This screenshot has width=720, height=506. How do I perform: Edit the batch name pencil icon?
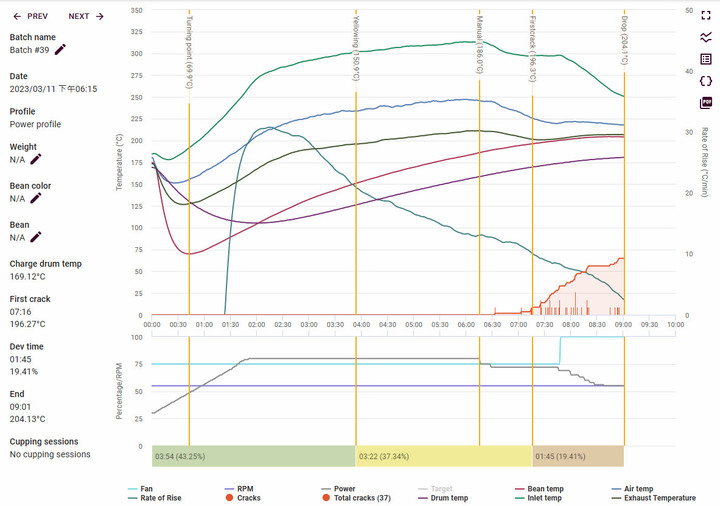60,50
